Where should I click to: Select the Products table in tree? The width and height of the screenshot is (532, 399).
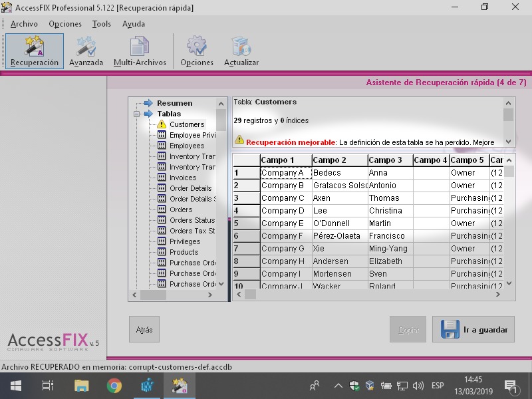(x=184, y=252)
